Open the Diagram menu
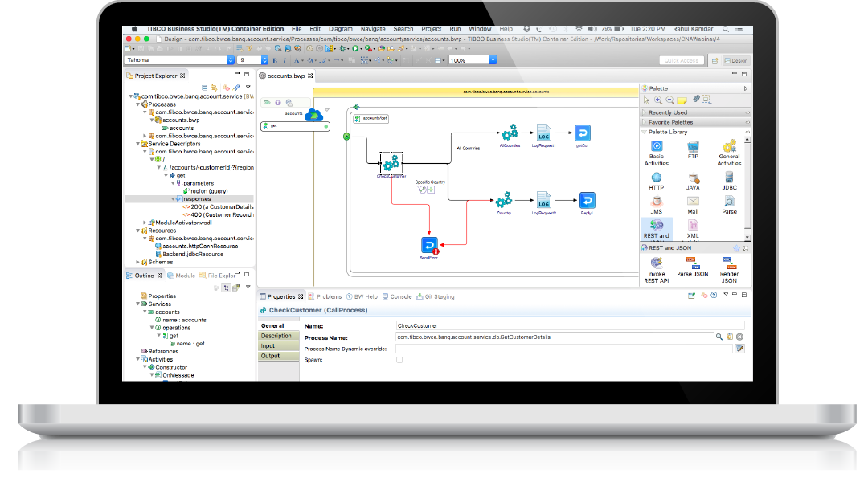Image resolution: width=868 pixels, height=482 pixels. coord(341,29)
